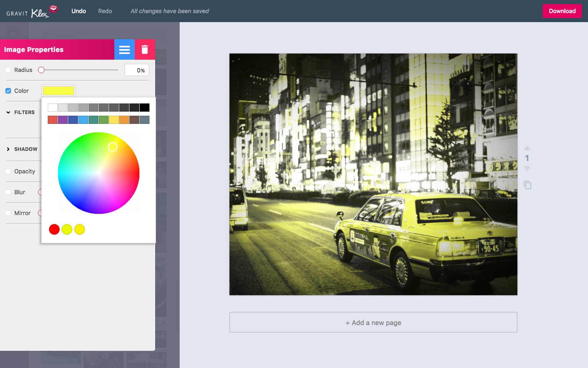588x368 pixels.
Task: Open the yellow Color swatch dropdown
Action: tap(58, 91)
